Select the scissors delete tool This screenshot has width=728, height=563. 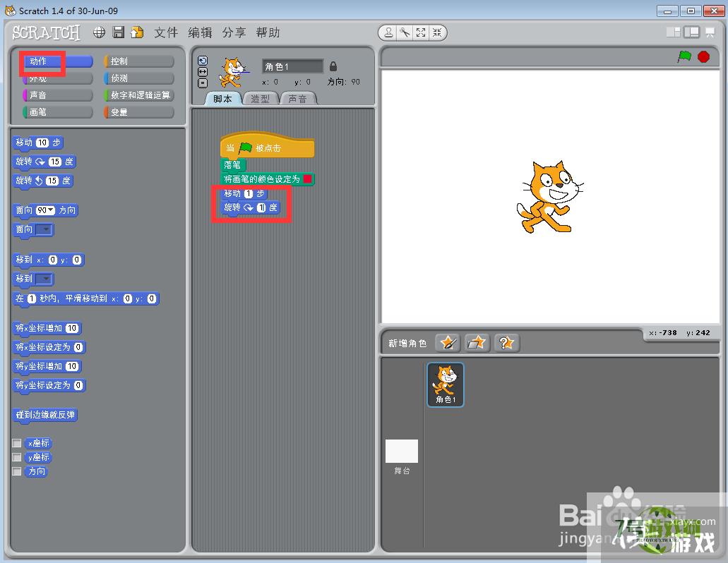[x=405, y=32]
